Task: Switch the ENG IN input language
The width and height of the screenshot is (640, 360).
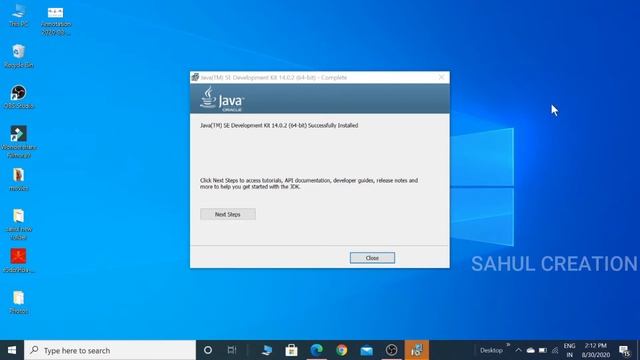Action: (x=569, y=350)
